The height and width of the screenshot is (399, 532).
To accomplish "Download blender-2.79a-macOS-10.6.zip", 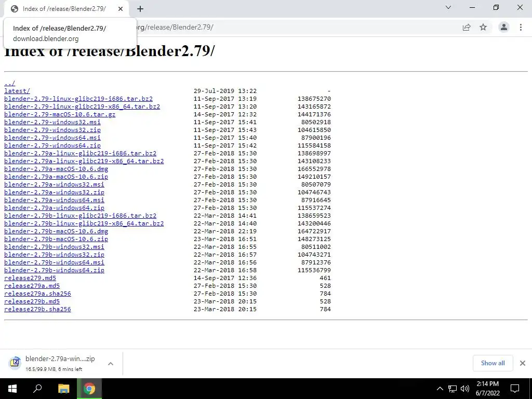I will click(56, 177).
